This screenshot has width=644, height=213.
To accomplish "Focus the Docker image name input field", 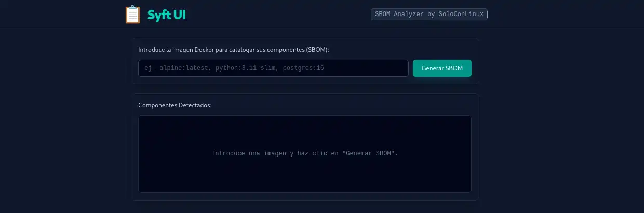I will coord(273,68).
